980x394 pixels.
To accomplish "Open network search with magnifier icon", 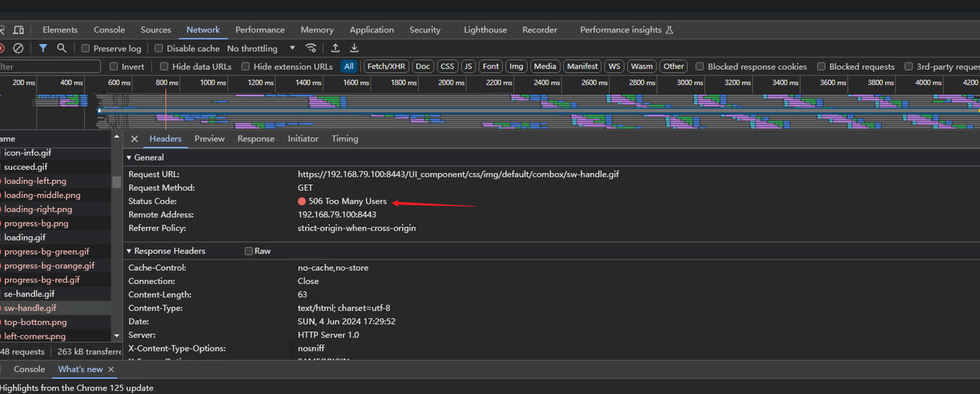I will (62, 48).
